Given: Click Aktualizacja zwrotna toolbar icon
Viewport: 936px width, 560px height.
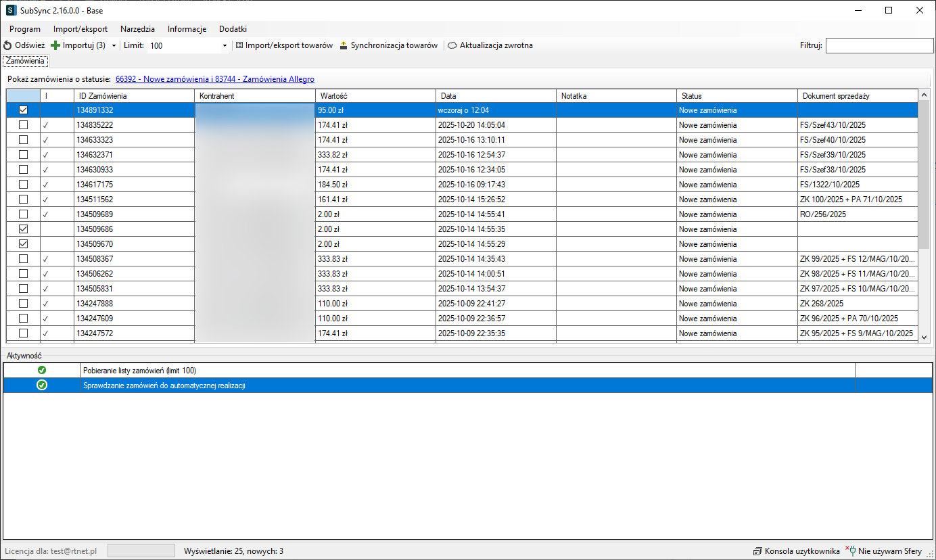Looking at the screenshot, I should pos(452,45).
